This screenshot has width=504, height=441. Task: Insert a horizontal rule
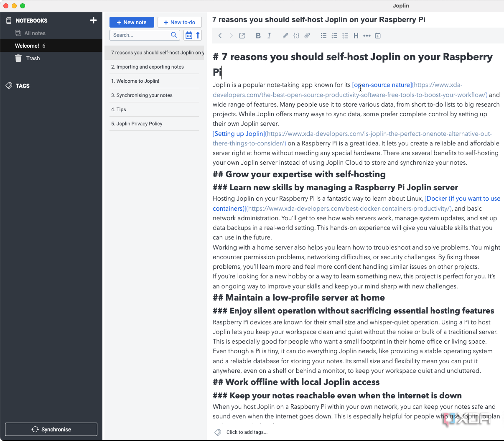coord(367,36)
